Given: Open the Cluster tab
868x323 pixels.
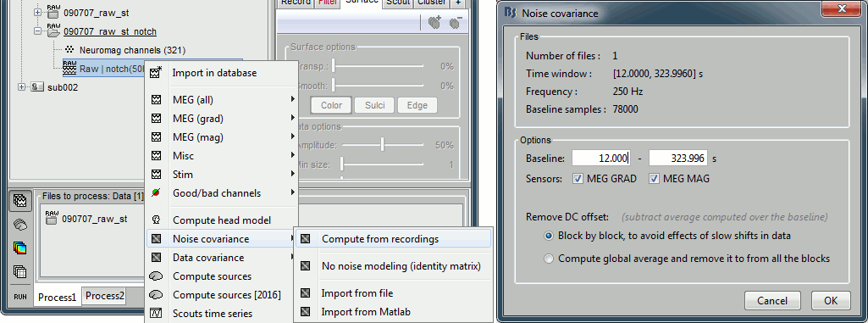Looking at the screenshot, I should click(431, 3).
